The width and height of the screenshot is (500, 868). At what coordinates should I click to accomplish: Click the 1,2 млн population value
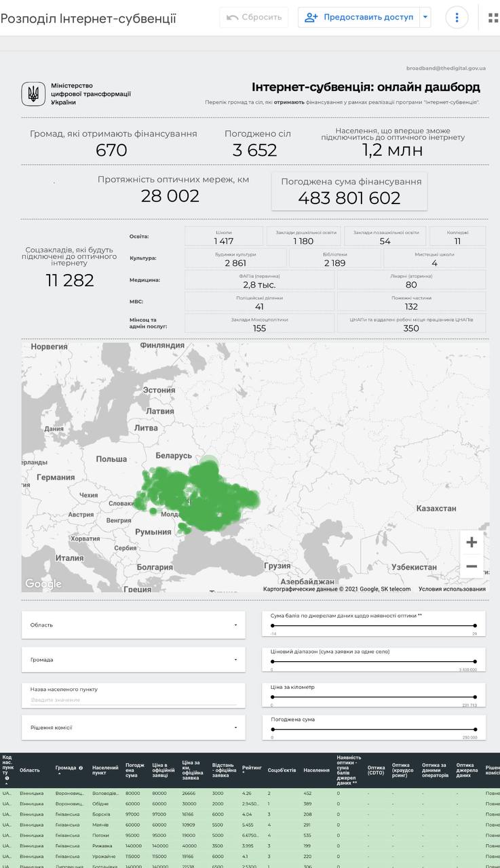392,150
